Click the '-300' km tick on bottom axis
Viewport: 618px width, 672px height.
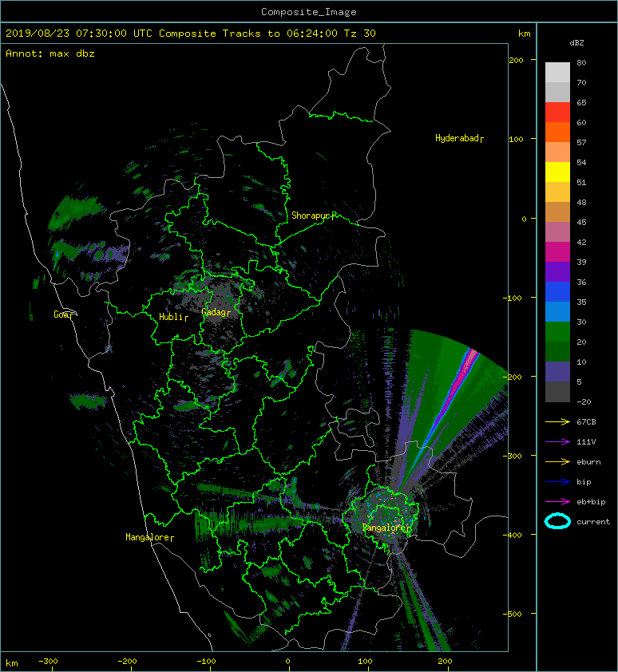[x=48, y=662]
